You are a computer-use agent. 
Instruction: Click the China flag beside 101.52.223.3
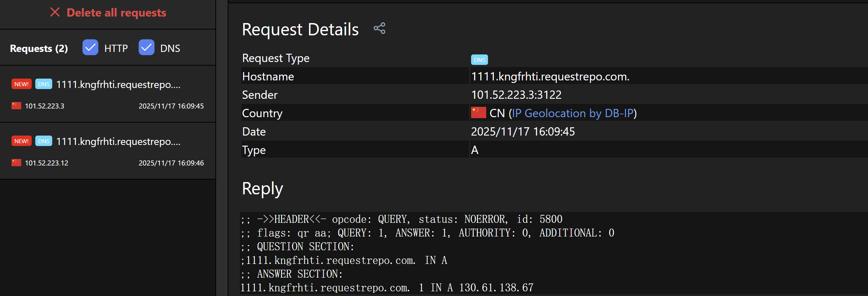tap(16, 106)
